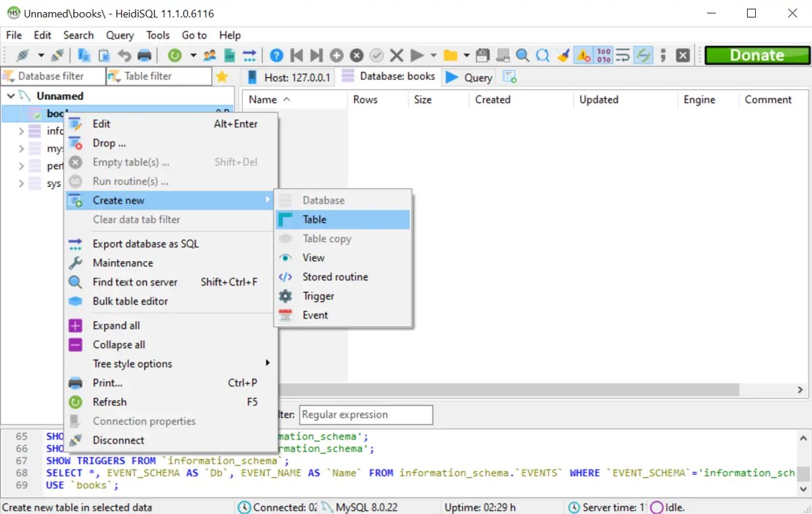Collapse the Unnamed session node
Screen dimensions: 812x514
point(9,95)
